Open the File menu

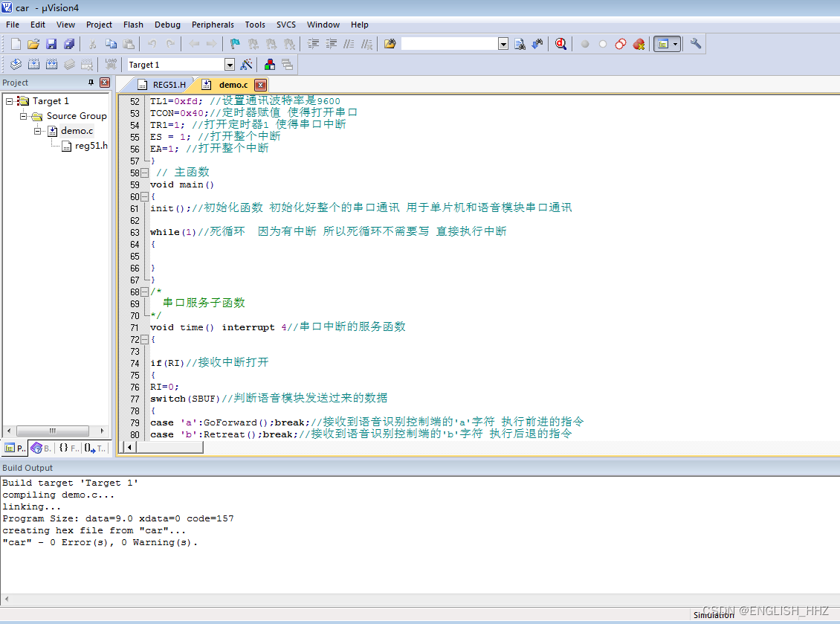click(x=13, y=25)
